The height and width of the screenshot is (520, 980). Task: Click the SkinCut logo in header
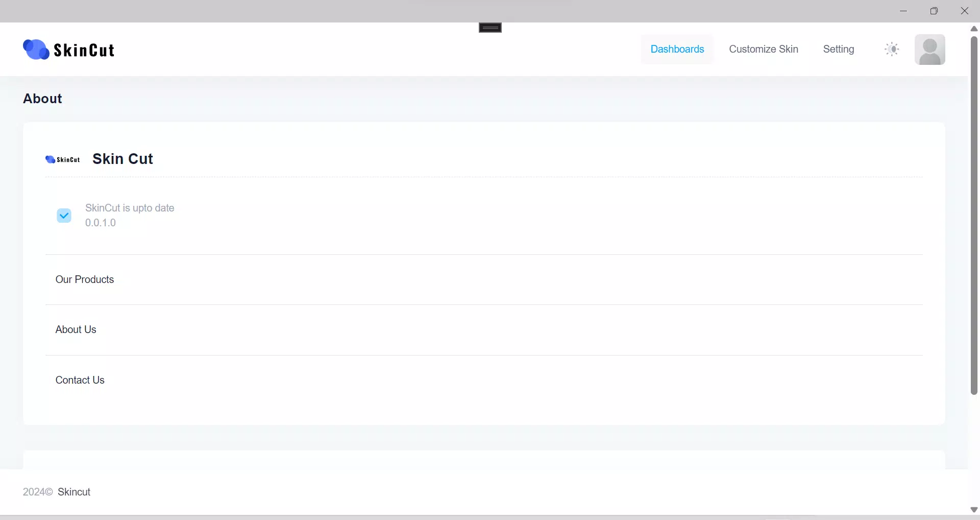[x=69, y=50]
